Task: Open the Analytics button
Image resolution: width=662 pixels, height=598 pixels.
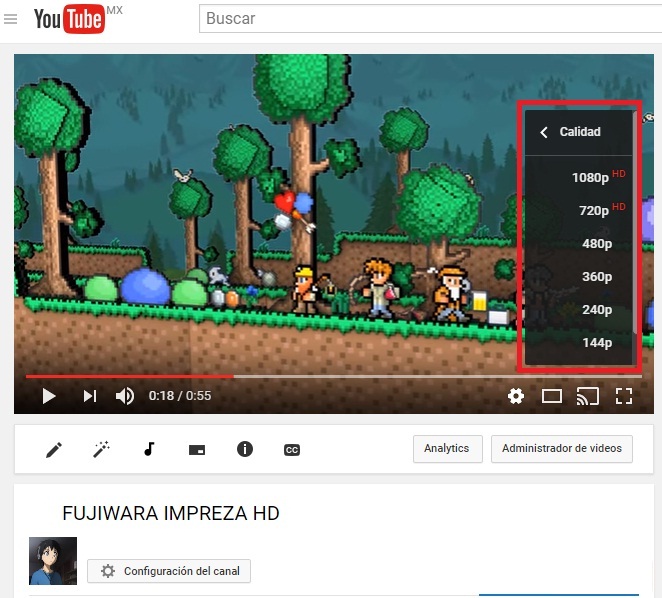Action: click(x=448, y=448)
